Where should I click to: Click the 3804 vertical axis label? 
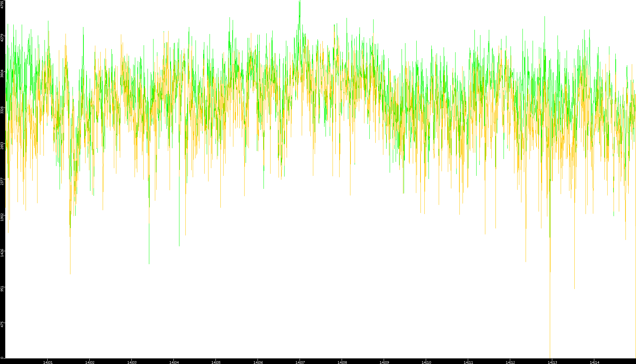coord(2,74)
